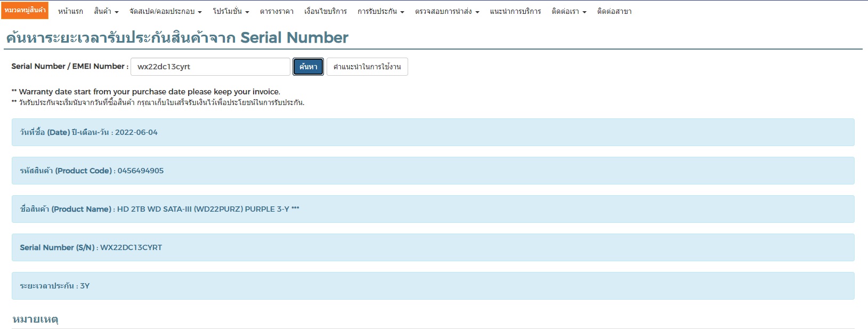Click แนะนำการบริการ menu item

click(x=515, y=11)
